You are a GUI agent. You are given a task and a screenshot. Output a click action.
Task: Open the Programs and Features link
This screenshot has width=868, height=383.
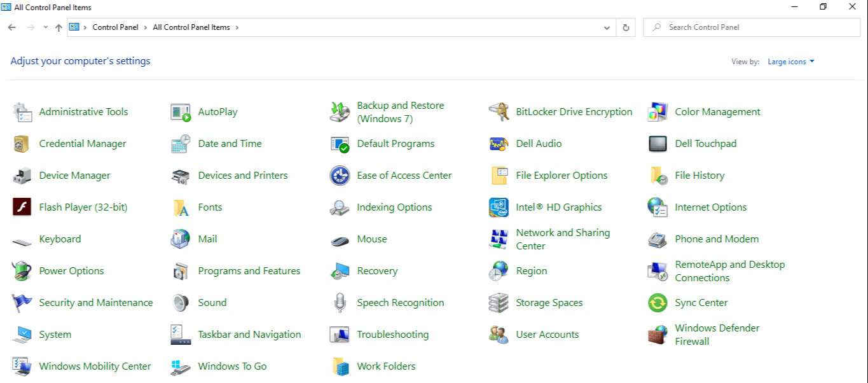tap(249, 271)
